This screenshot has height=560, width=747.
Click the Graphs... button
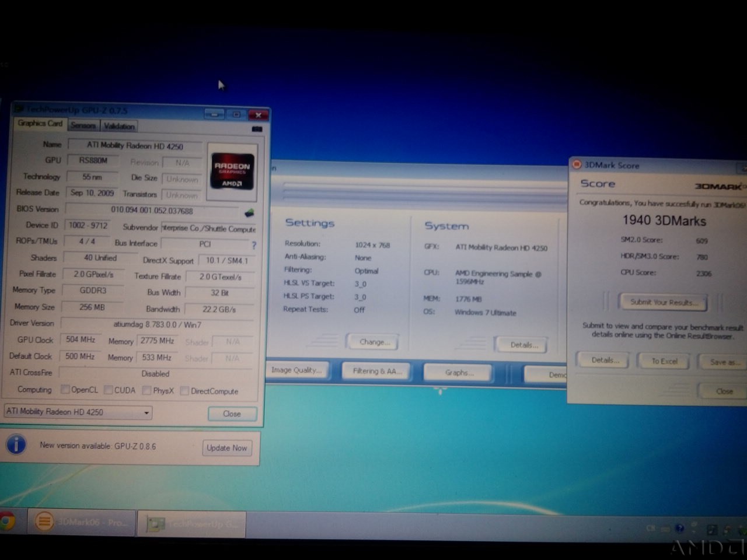[459, 372]
